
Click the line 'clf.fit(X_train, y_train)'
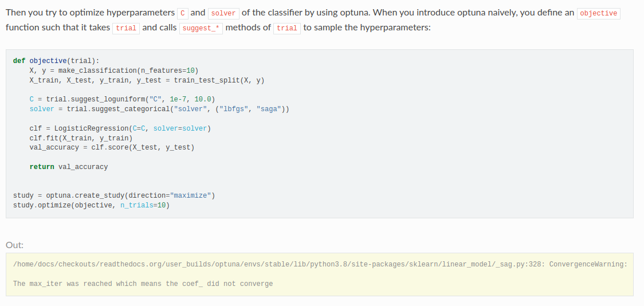click(x=81, y=138)
